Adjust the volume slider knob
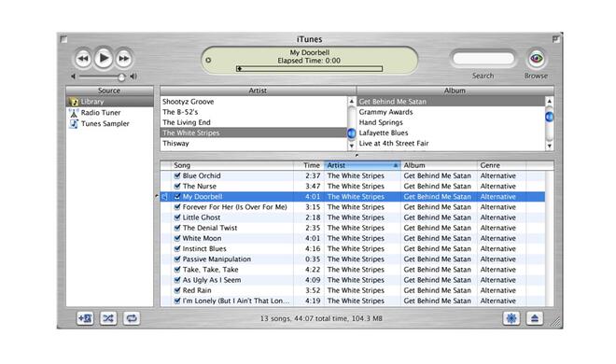 tap(121, 77)
